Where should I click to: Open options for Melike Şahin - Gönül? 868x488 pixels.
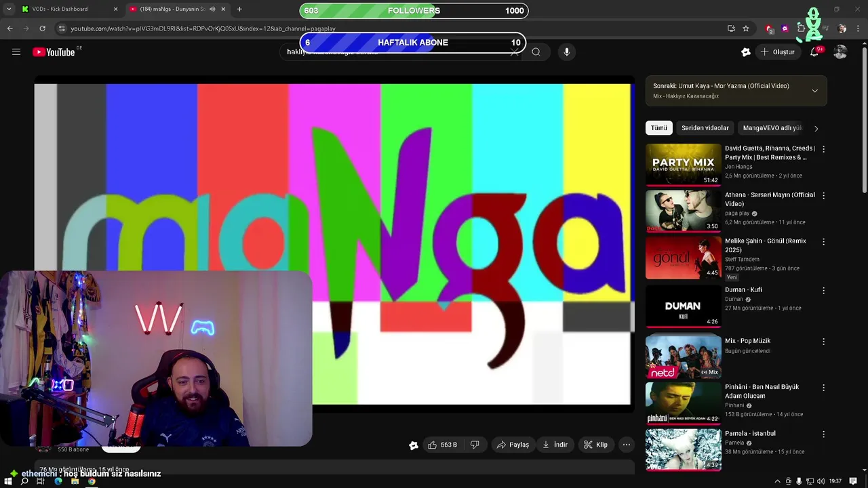pyautogui.click(x=823, y=242)
